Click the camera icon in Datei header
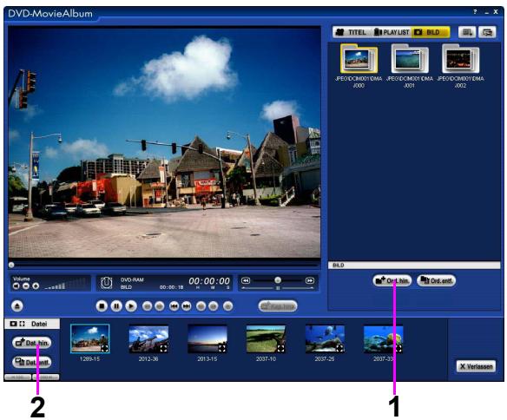 [14, 324]
